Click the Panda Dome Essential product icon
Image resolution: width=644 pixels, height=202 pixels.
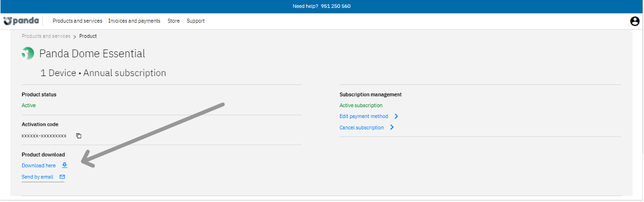[28, 53]
